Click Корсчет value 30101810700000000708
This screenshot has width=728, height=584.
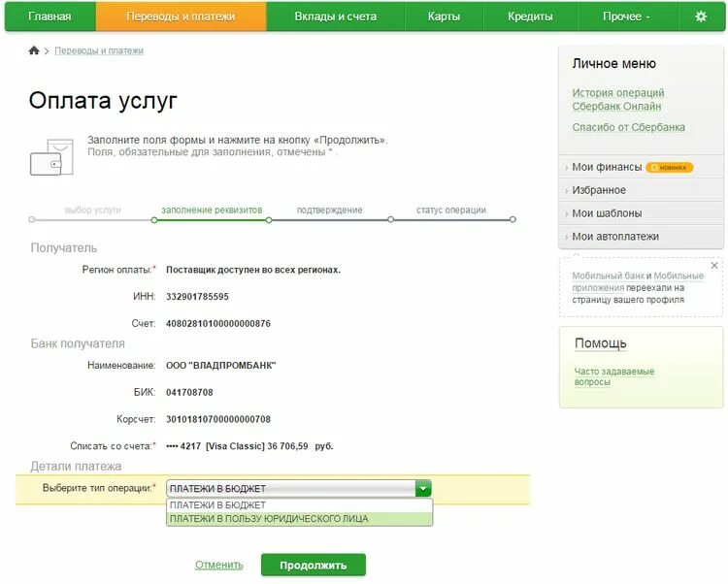pyautogui.click(x=218, y=419)
